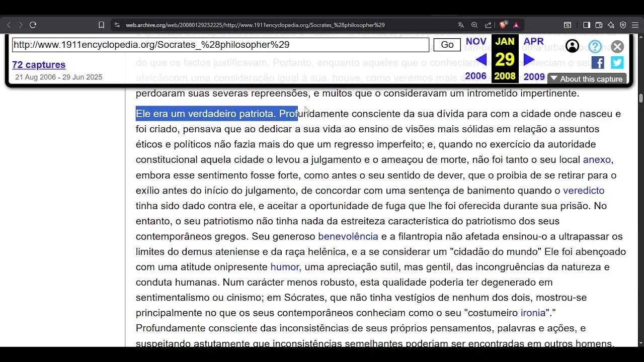Image resolution: width=644 pixels, height=362 pixels.
Task: Open the browser hamburger menu
Action: 635,25
